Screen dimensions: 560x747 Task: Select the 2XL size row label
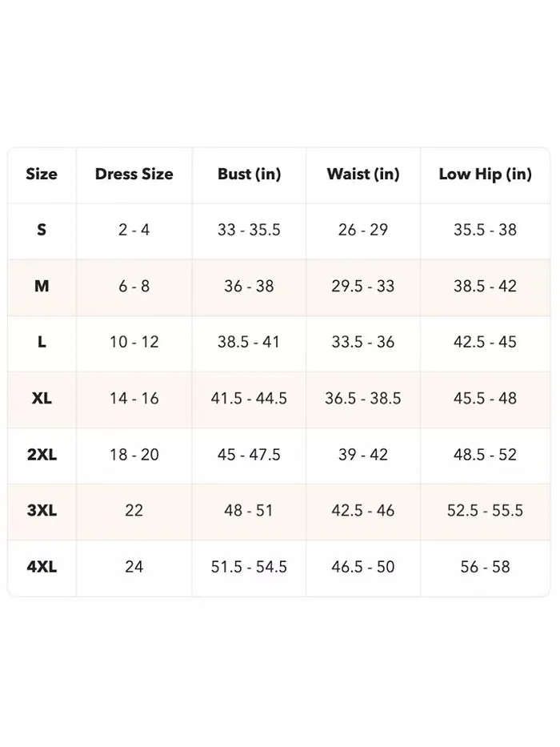[x=42, y=454]
